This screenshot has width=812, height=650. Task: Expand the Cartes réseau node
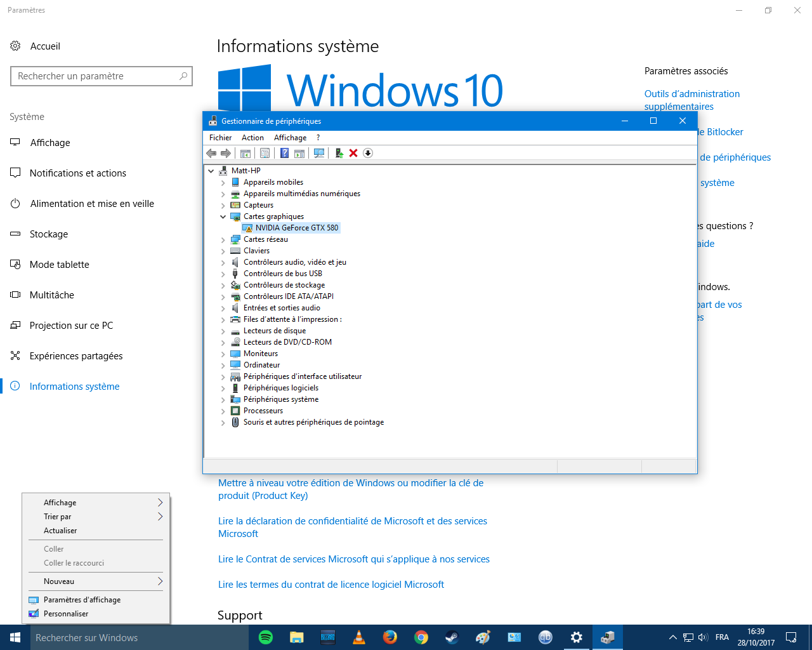click(x=223, y=240)
